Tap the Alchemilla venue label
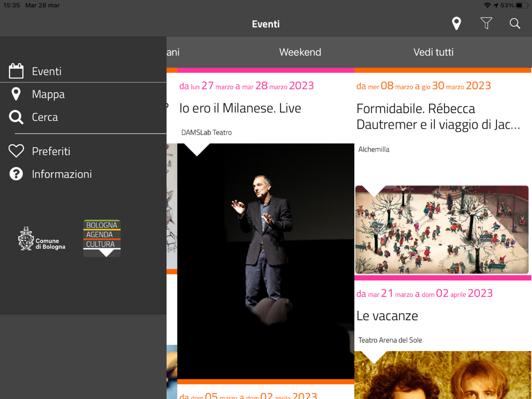532x399 pixels. [373, 149]
